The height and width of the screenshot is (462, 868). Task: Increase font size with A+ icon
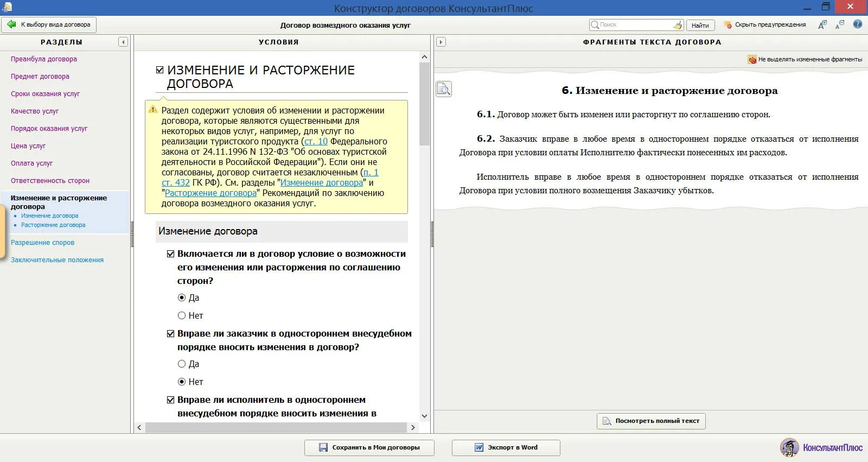coord(822,24)
